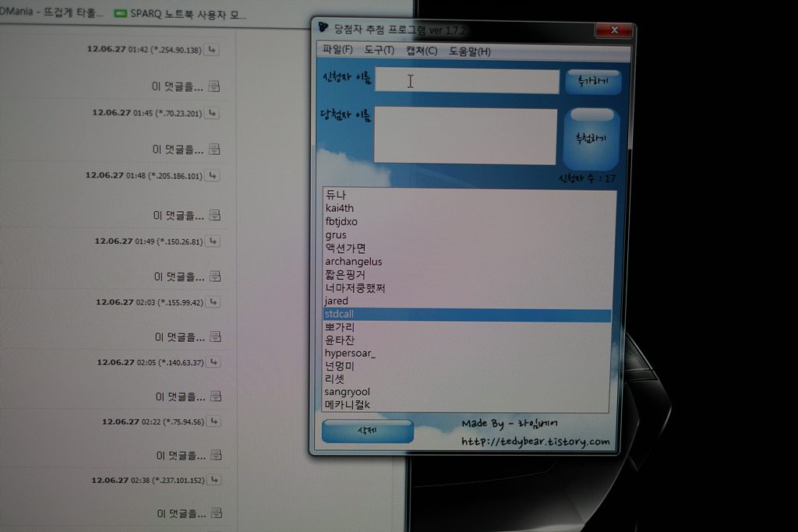
Task: Focus the 신청자 이름 input field
Action: tap(467, 80)
